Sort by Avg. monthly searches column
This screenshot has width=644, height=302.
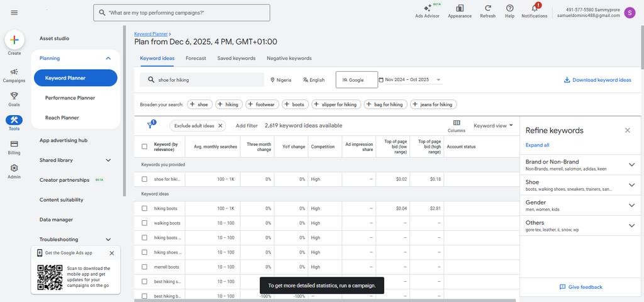click(216, 147)
